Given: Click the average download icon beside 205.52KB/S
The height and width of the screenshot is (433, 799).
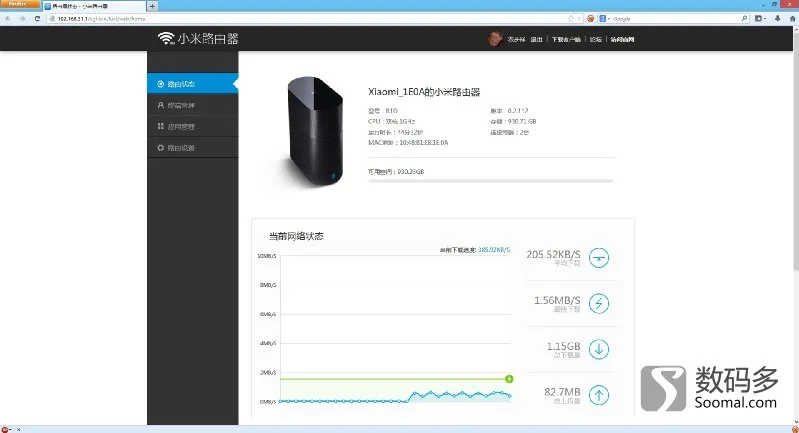Looking at the screenshot, I should pos(599,258).
